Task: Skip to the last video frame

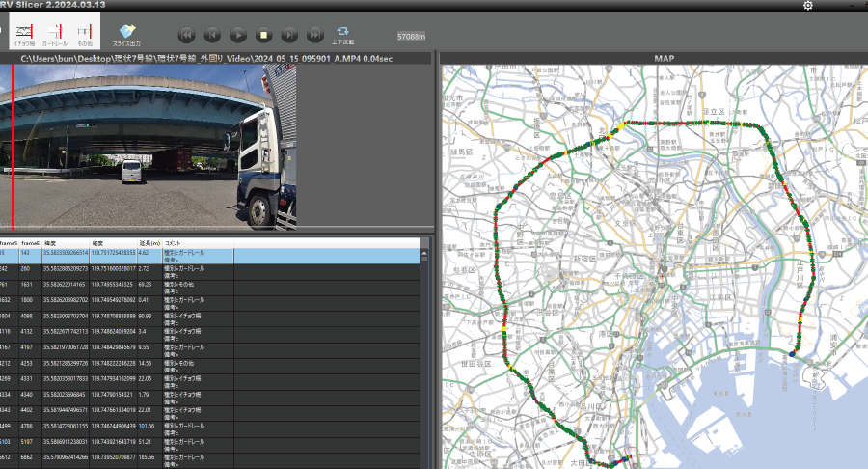Action: [314, 35]
